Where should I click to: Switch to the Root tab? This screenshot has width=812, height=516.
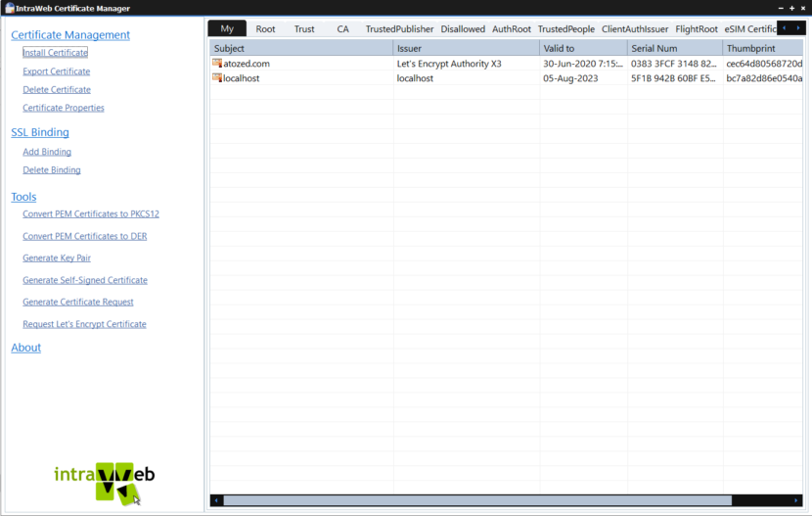[x=265, y=29]
